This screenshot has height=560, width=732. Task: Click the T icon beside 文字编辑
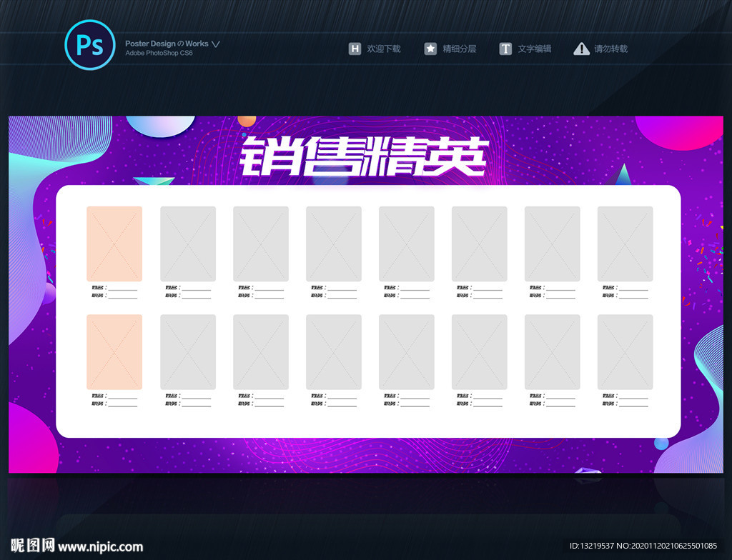(x=505, y=49)
